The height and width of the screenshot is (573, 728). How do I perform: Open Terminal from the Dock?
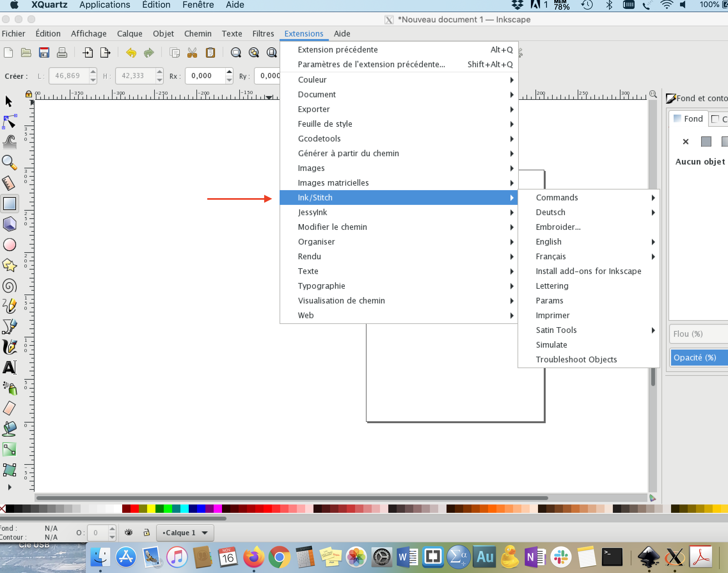click(612, 557)
